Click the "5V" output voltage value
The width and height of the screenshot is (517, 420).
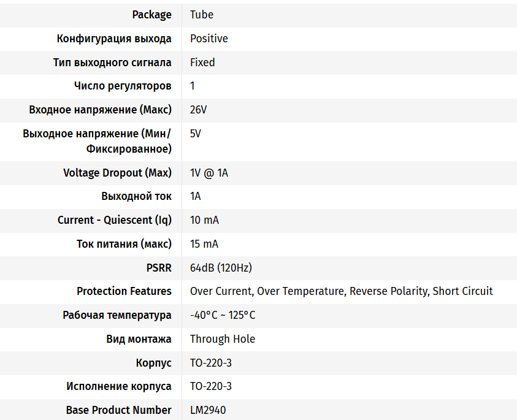196,134
